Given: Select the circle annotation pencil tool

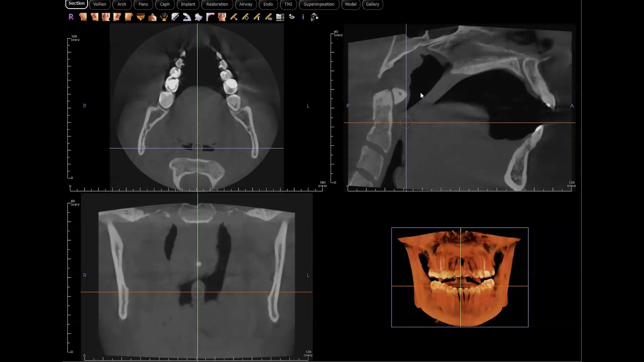Looking at the screenshot, I should [x=245, y=17].
